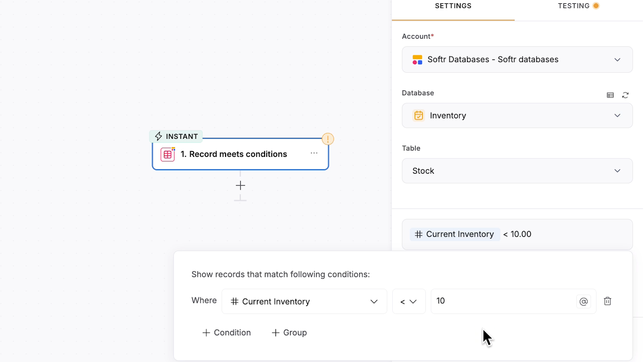Image resolution: width=644 pixels, height=362 pixels.
Task: Insert a variable using the @ icon
Action: [x=584, y=301]
